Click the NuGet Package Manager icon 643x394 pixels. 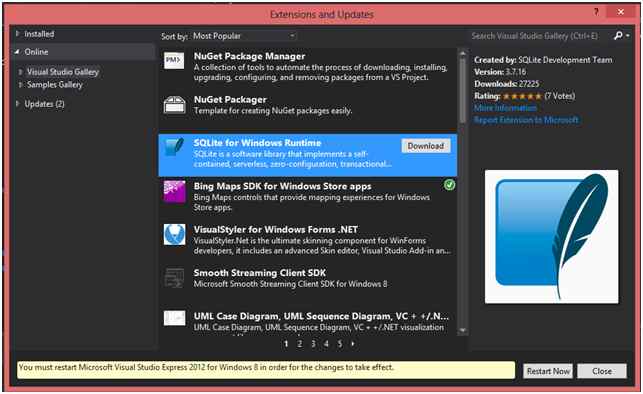(174, 61)
